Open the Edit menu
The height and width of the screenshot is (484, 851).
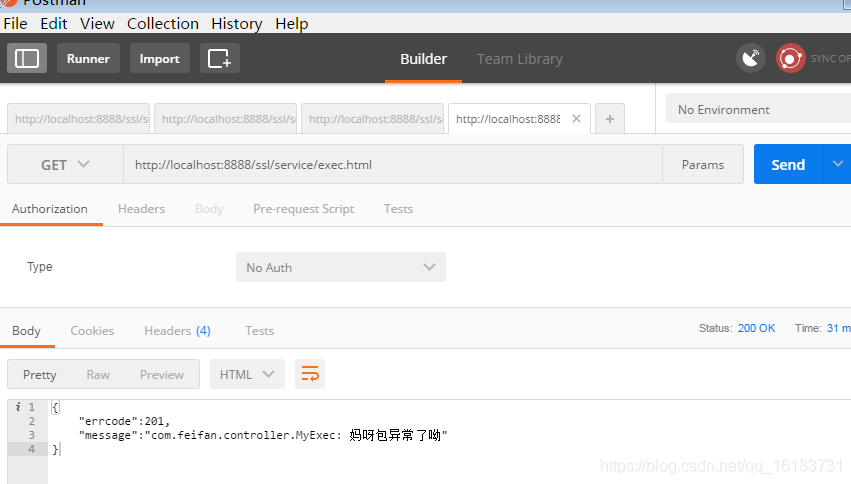tap(54, 23)
